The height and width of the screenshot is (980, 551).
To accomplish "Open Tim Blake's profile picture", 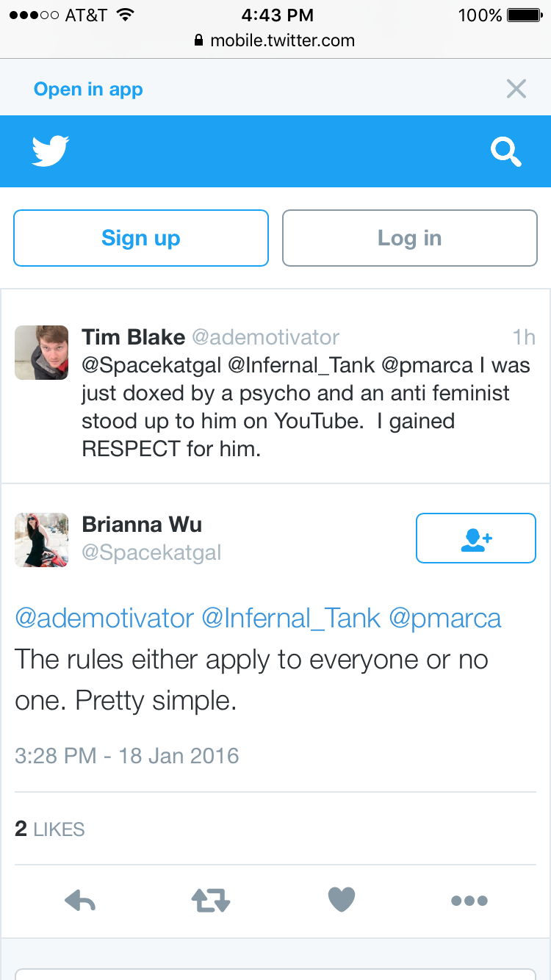I will point(41,353).
